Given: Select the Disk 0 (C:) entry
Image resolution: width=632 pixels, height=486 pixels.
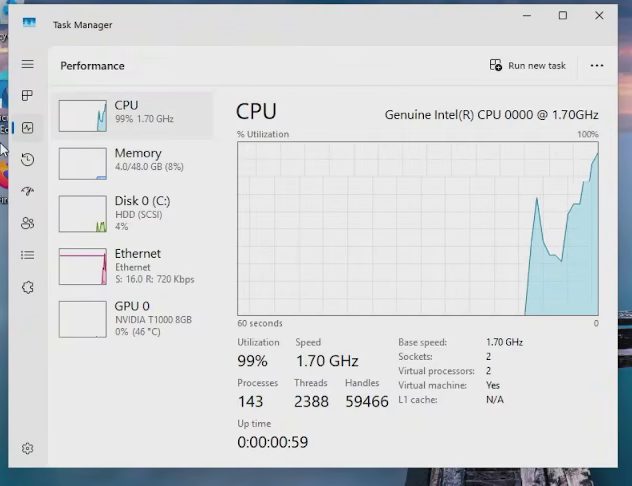Looking at the screenshot, I should (133, 214).
